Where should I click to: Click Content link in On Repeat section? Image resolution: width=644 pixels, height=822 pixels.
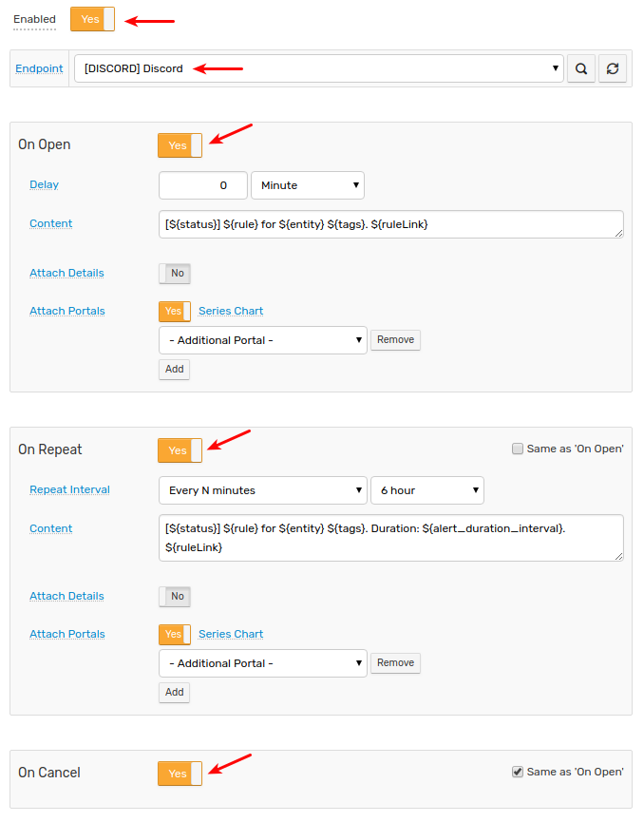(51, 528)
